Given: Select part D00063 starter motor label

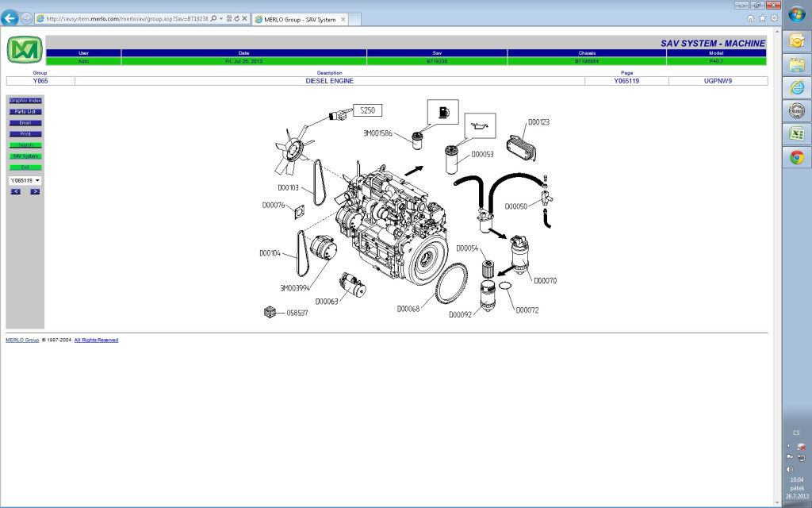Looking at the screenshot, I should click(x=327, y=302).
